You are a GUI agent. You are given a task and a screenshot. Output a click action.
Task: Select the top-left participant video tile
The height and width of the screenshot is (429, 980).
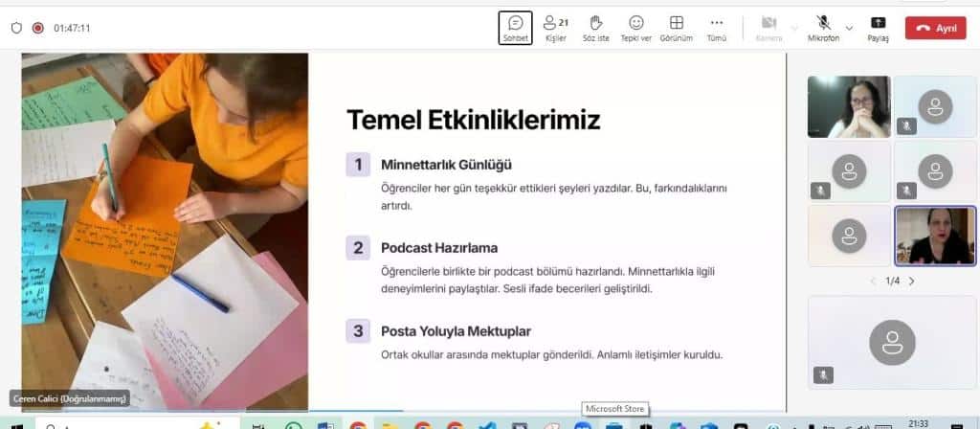pyautogui.click(x=849, y=106)
